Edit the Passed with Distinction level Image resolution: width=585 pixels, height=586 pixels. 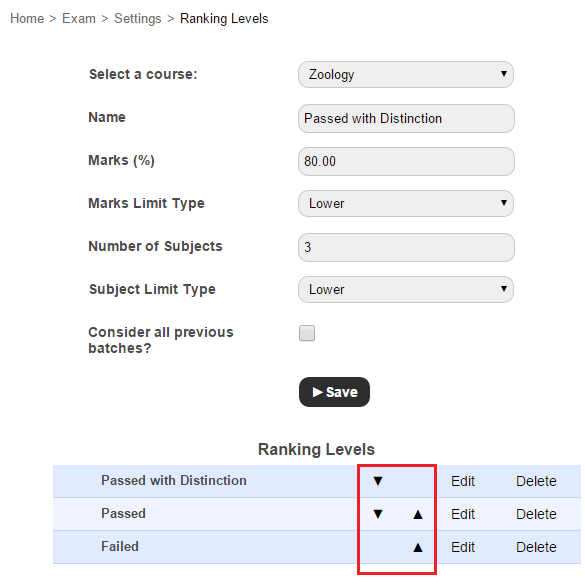click(463, 481)
